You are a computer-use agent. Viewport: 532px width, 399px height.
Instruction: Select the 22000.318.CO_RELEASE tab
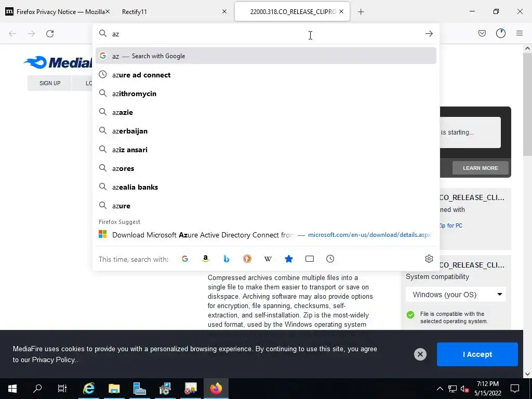[292, 12]
